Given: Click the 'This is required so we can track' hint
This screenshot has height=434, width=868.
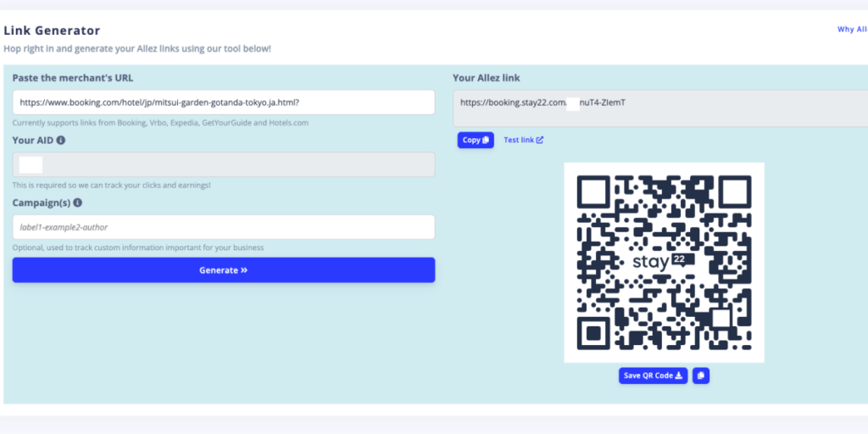Looking at the screenshot, I should [111, 186].
